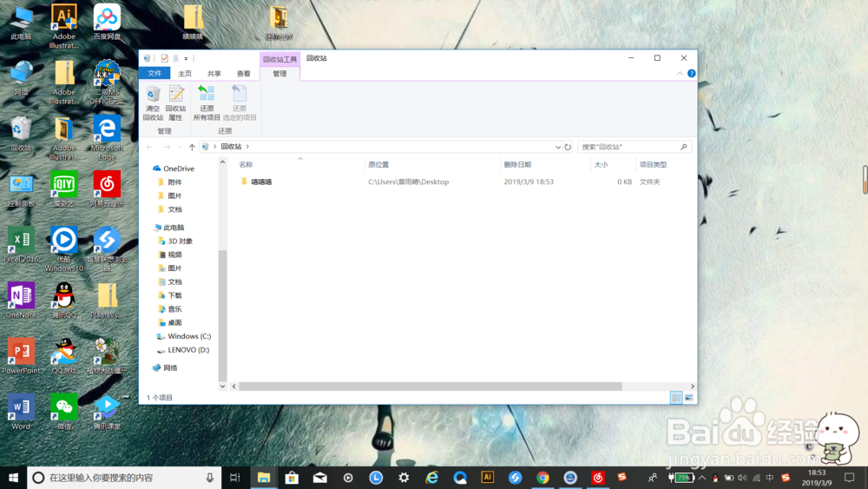This screenshot has width=868, height=489.
Task: Switch to large icons view icon
Action: (688, 398)
